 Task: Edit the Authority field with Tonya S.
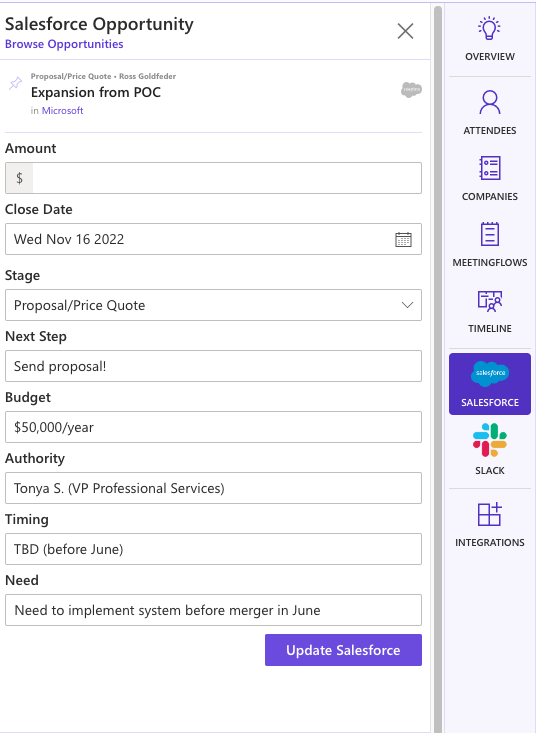(x=213, y=488)
